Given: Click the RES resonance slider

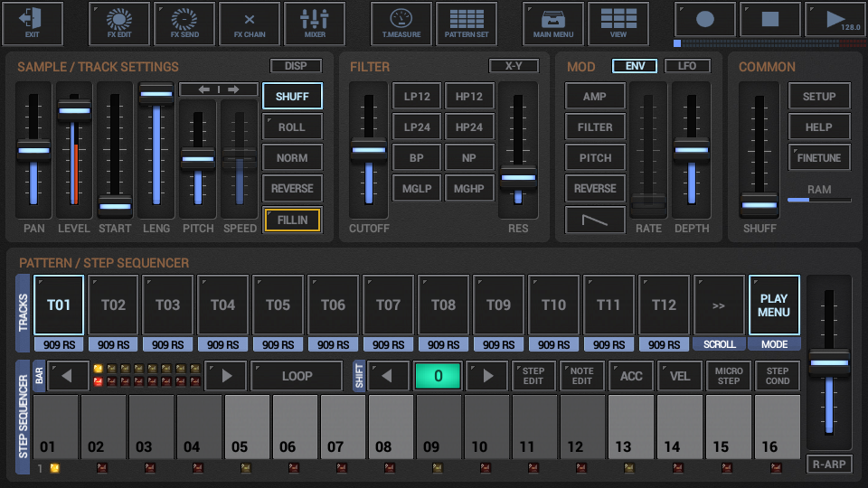Looking at the screenshot, I should 518,151.
